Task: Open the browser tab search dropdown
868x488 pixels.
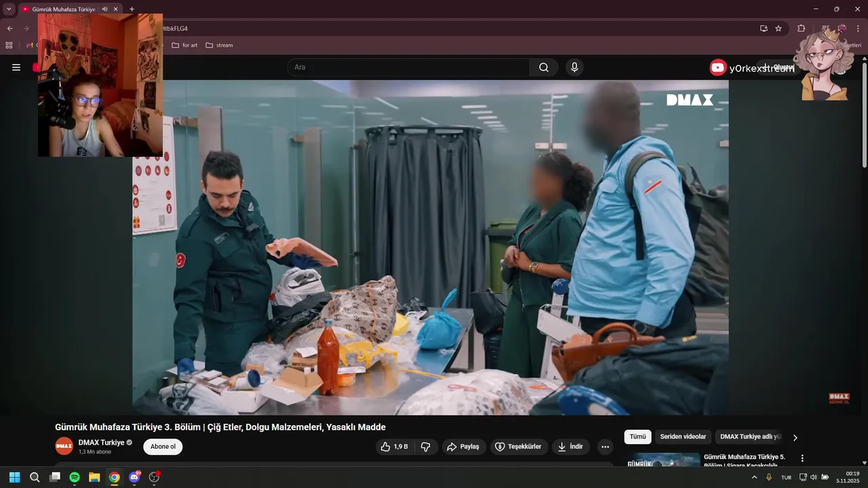Action: click(9, 9)
